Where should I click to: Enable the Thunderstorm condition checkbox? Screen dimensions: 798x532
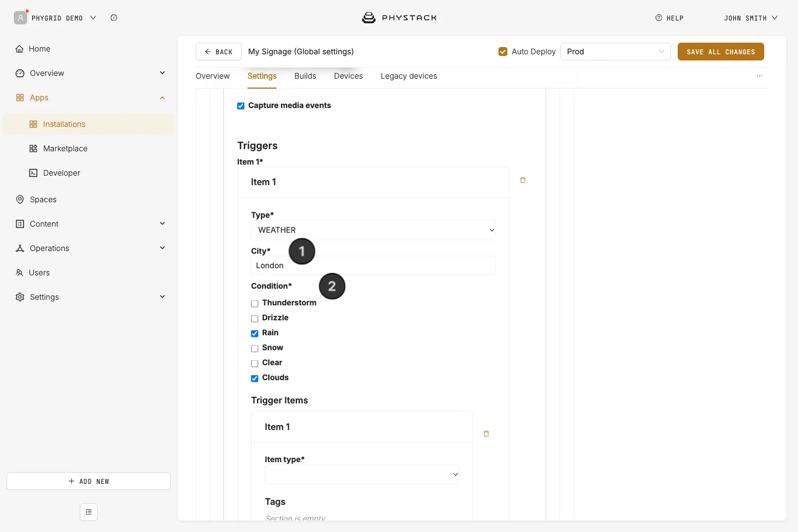pyautogui.click(x=255, y=304)
